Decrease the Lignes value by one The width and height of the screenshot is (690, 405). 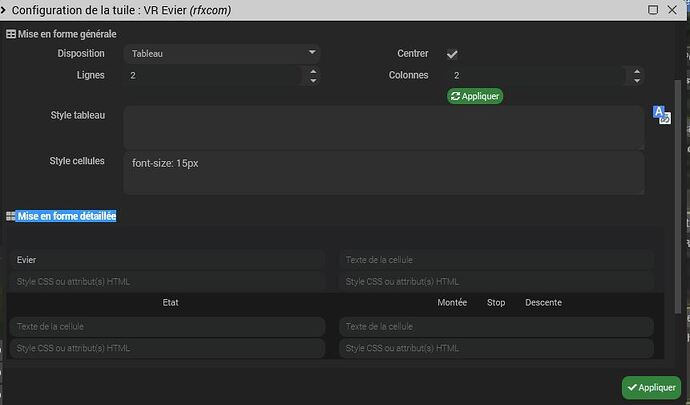click(313, 80)
